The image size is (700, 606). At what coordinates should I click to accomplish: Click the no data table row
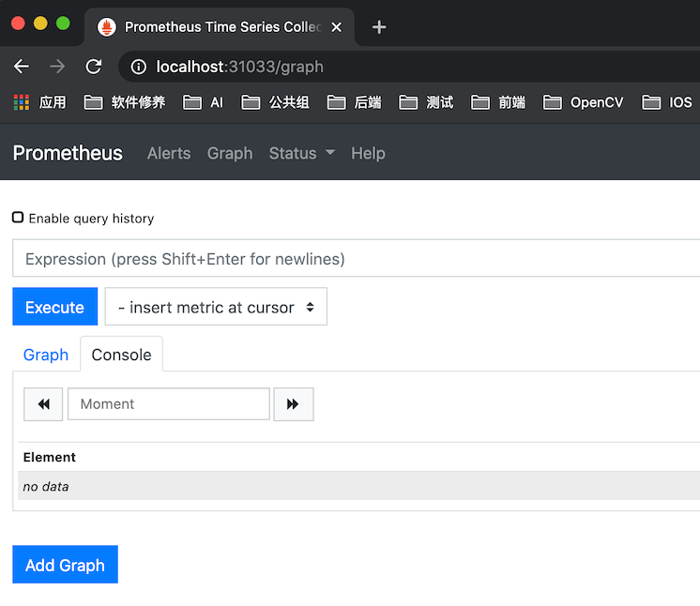click(359, 486)
